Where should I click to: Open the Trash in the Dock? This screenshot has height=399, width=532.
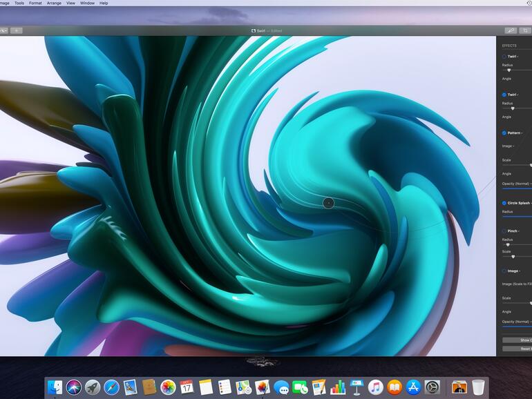478,387
